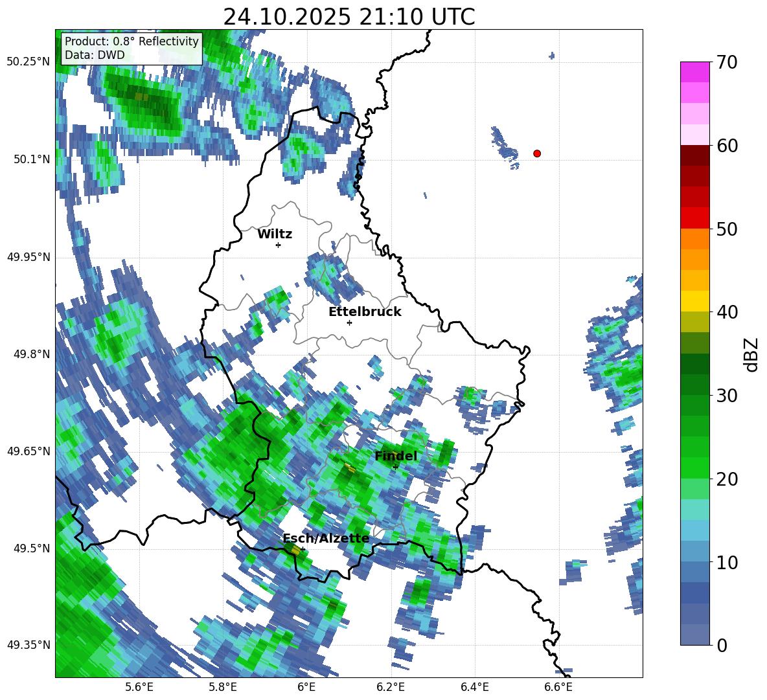Click the magenta swatch at top of colorbar
Image resolution: width=767 pixels, height=700 pixels.
694,72
